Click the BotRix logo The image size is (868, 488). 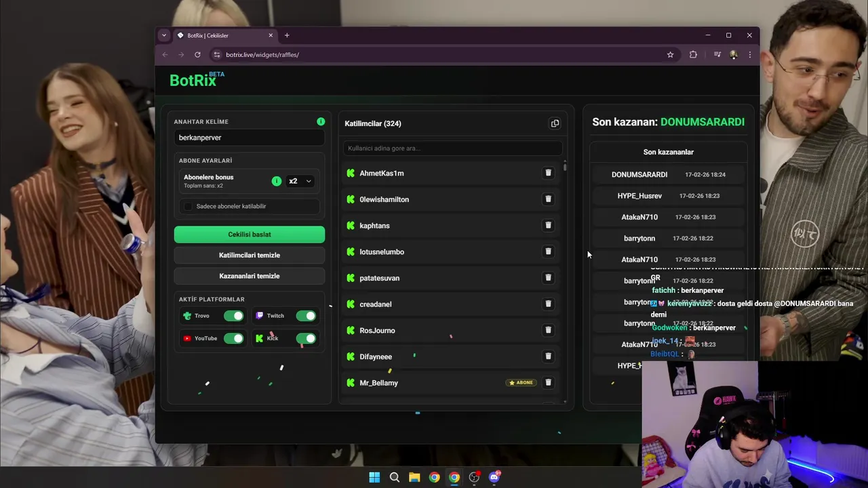[x=197, y=80]
